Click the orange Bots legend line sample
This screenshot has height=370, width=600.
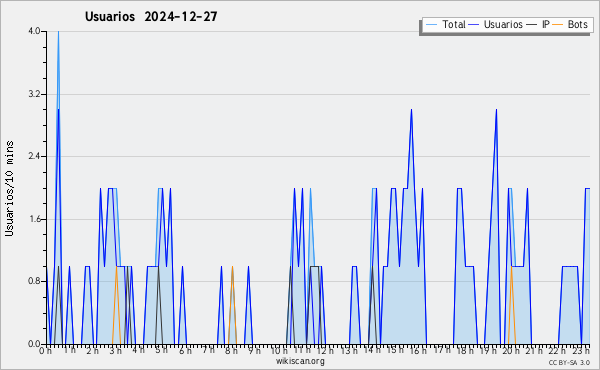pyautogui.click(x=558, y=25)
